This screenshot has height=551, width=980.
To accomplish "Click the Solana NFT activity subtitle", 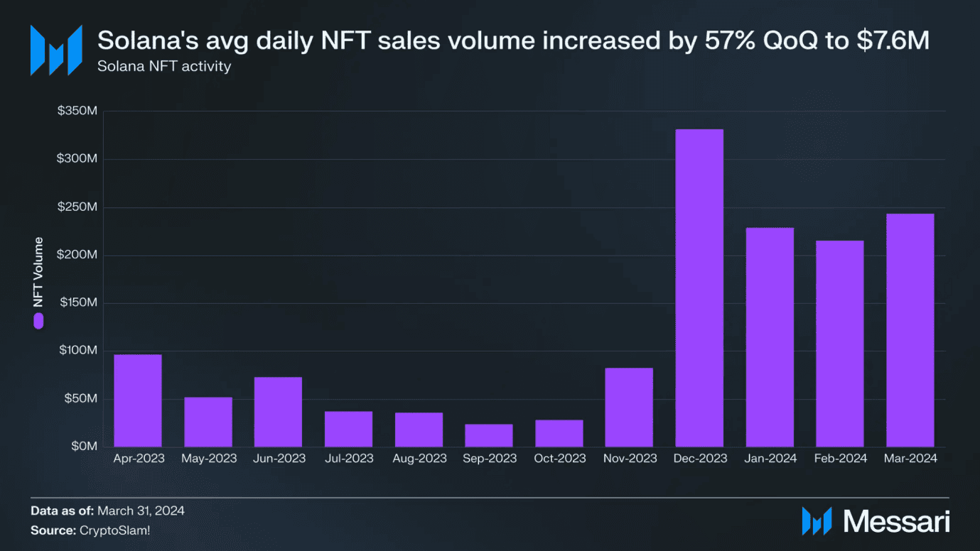I will [x=164, y=67].
